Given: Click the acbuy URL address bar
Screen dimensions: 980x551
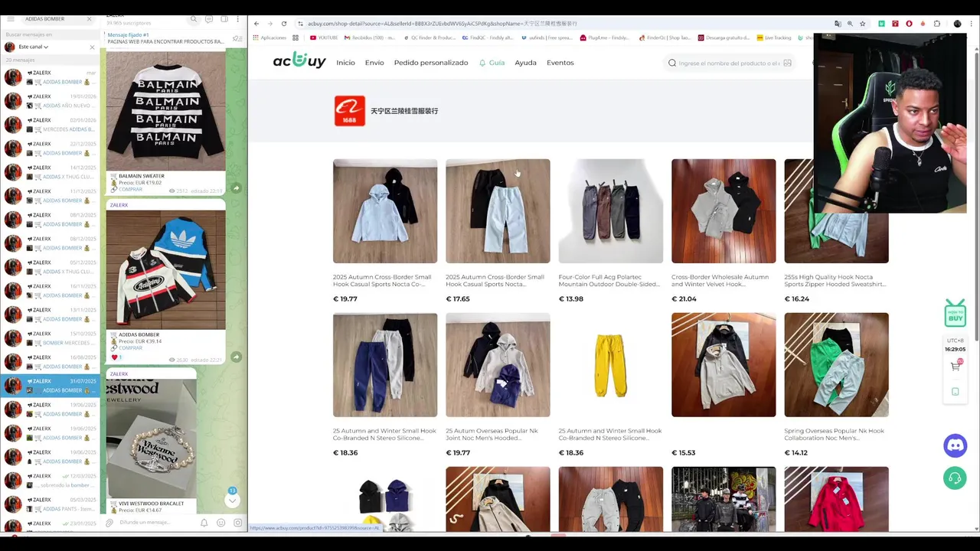Looking at the screenshot, I should [563, 24].
